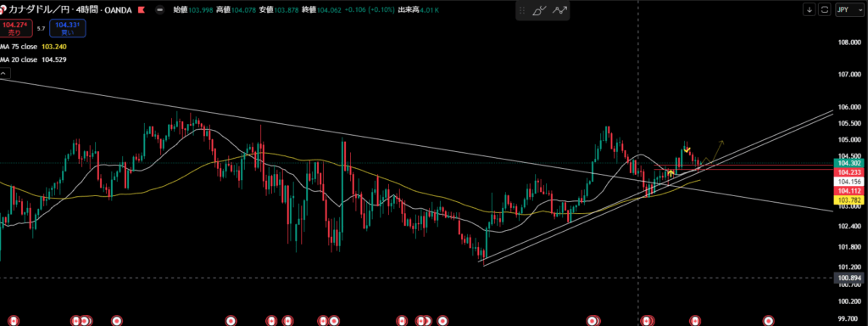The height and width of the screenshot is (326, 868).
Task: Click the 102.400 price scale label
Action: pyautogui.click(x=849, y=226)
